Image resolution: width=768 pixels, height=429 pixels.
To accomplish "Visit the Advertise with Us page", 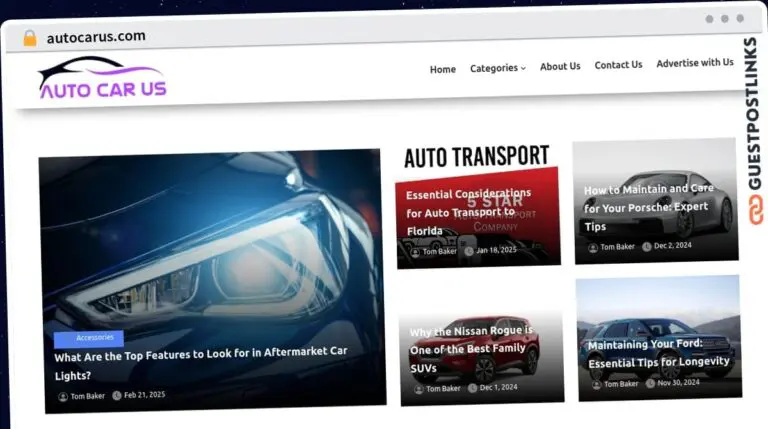I will tap(694, 63).
